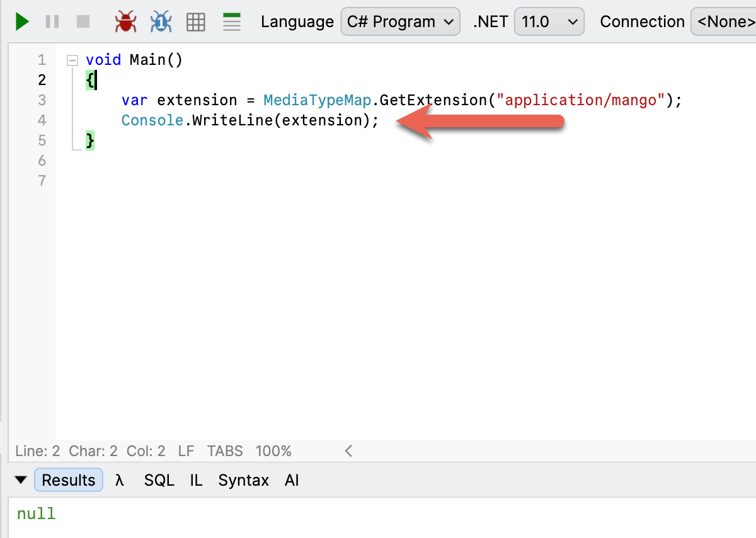Click the null output in results
The height and width of the screenshot is (538, 756).
tap(37, 513)
